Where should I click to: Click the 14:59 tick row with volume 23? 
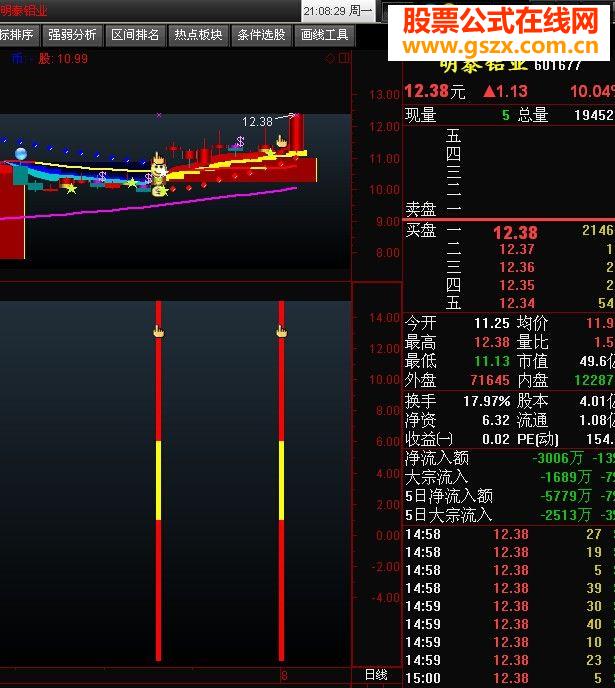tap(509, 660)
